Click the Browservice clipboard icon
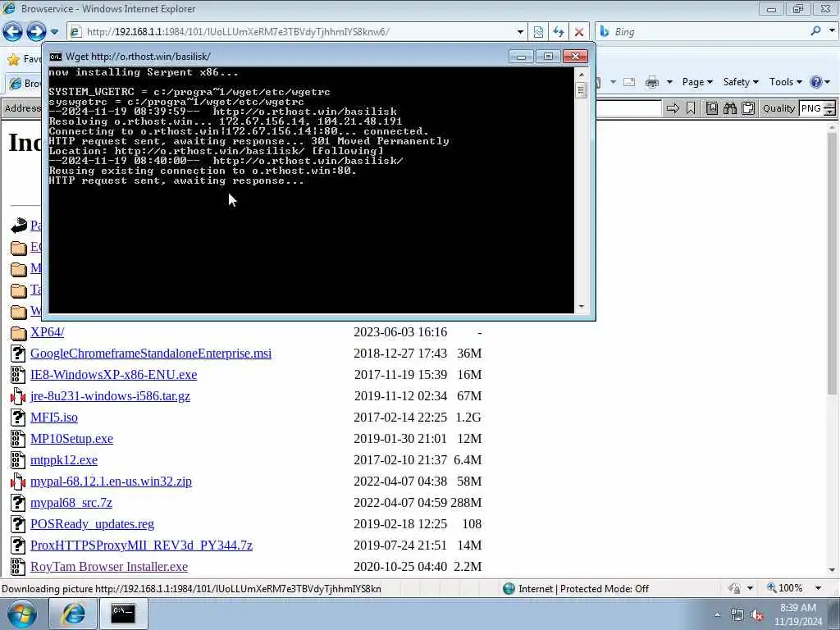Viewport: 840px width, 630px height. point(748,108)
